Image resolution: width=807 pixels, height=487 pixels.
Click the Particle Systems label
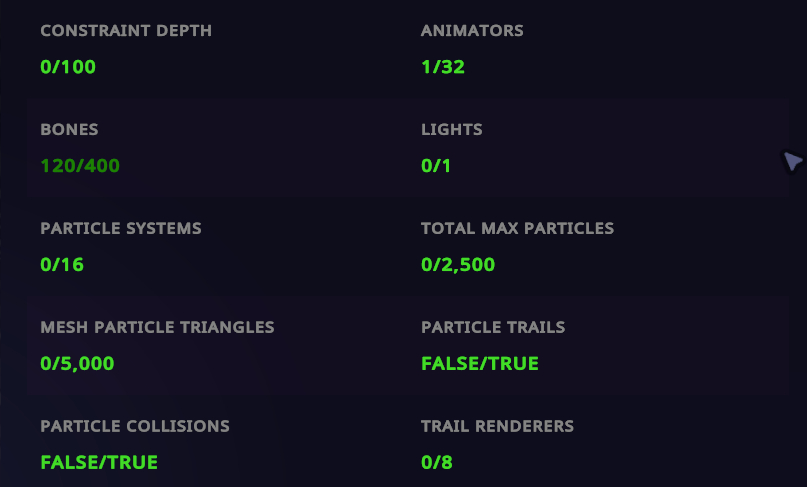pyautogui.click(x=121, y=228)
